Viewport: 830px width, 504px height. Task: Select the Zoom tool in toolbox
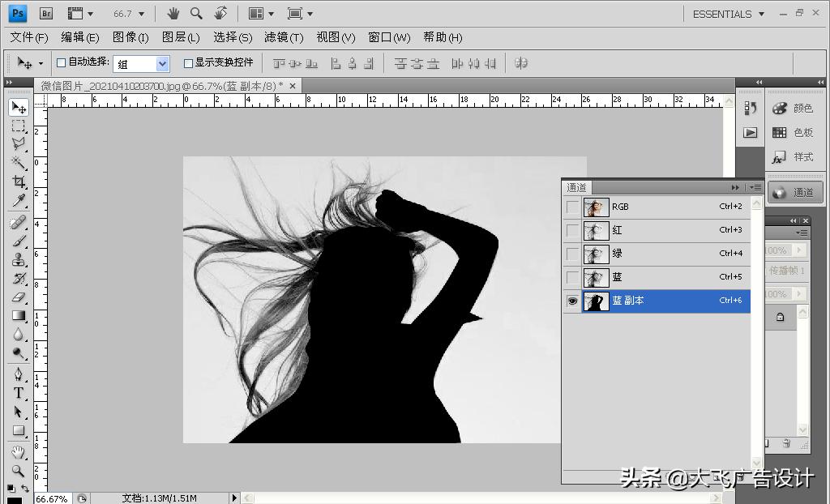pos(19,471)
